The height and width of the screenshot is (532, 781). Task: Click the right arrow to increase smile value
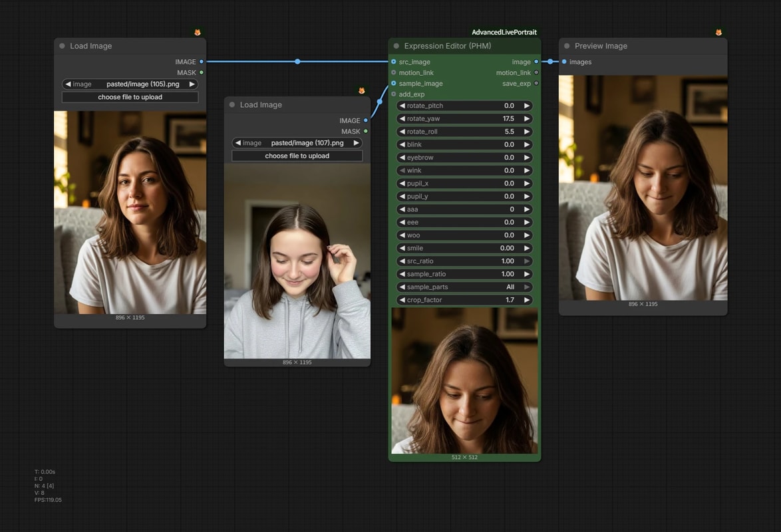[526, 248]
